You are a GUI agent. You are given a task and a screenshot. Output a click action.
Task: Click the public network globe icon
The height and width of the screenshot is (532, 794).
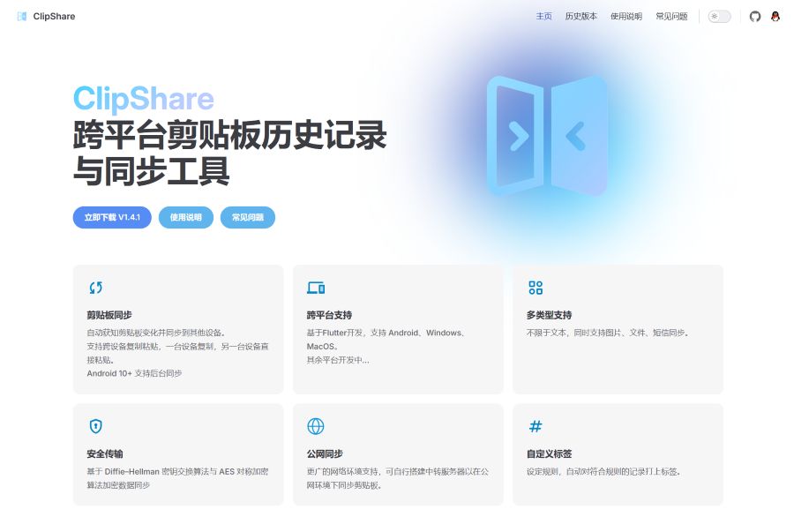pyautogui.click(x=316, y=427)
